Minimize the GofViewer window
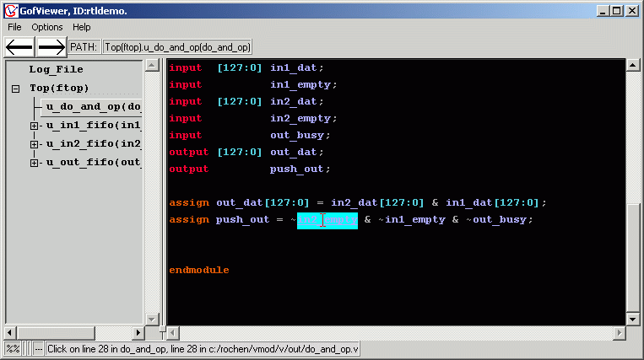Screen dimensions: 644x360 pos(603,11)
